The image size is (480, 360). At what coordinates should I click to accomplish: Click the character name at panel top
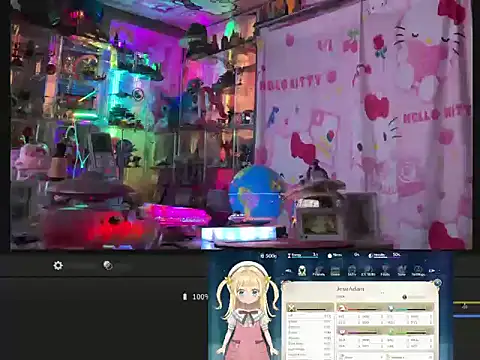[x=350, y=289]
